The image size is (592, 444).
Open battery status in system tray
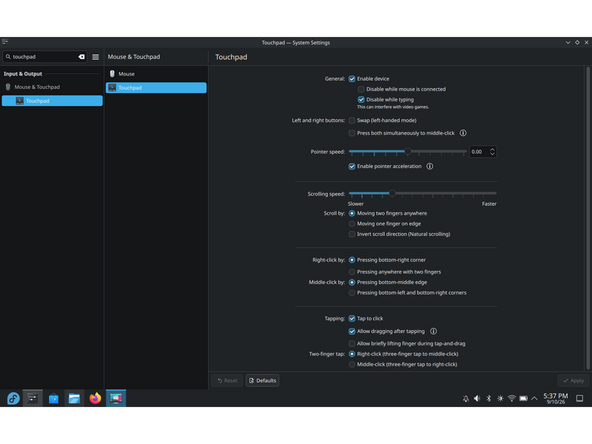coord(523,399)
